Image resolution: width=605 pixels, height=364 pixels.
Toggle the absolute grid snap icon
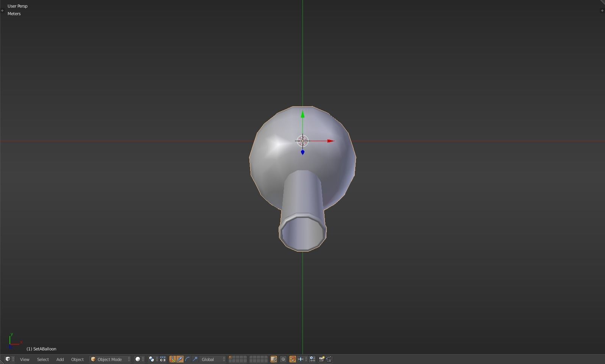click(x=313, y=359)
